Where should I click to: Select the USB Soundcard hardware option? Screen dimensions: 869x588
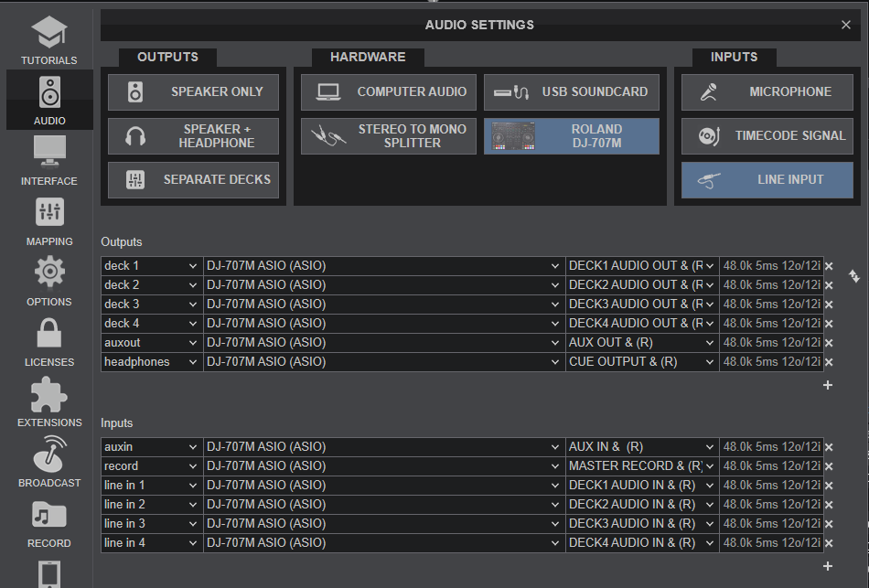point(572,92)
